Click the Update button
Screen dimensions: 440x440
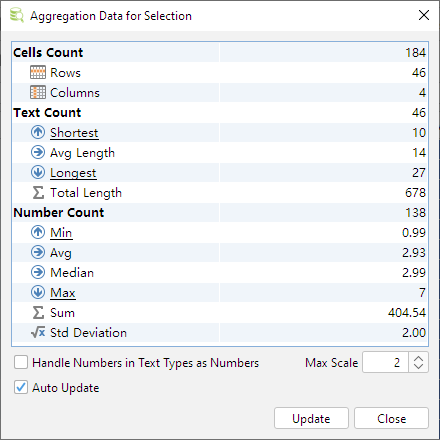[x=311, y=418]
